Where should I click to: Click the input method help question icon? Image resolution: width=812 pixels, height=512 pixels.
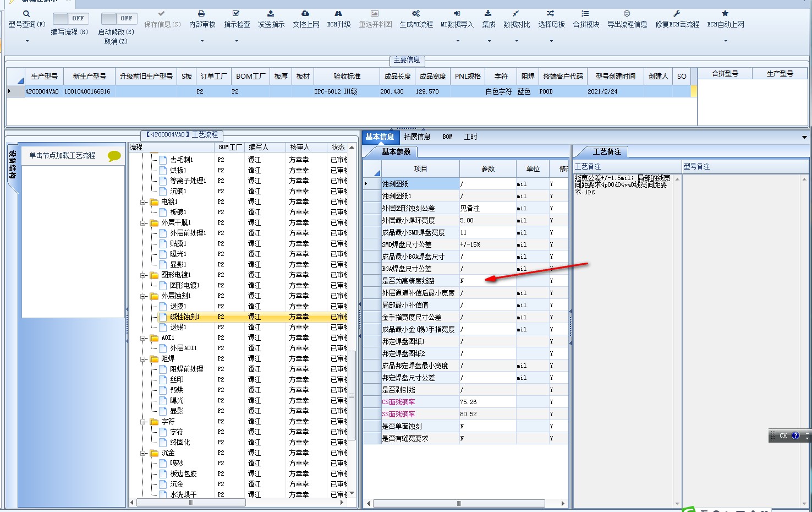tap(795, 435)
